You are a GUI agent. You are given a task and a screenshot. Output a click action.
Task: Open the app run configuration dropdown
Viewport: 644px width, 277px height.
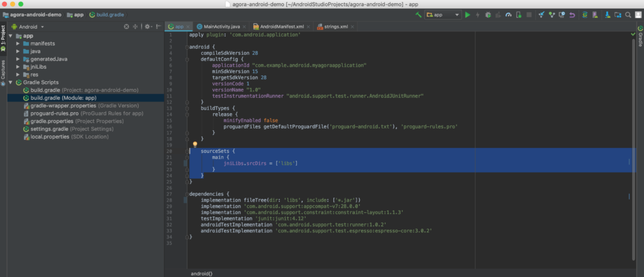point(443,15)
